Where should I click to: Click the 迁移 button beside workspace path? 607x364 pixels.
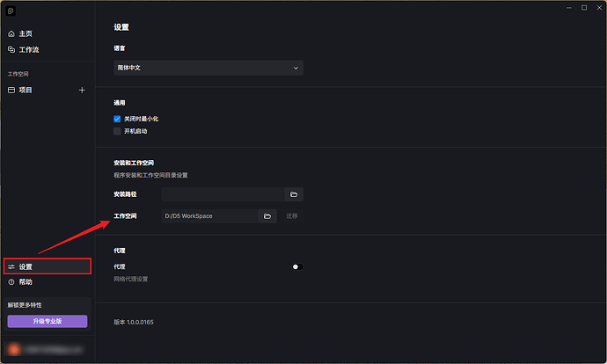[x=291, y=216]
